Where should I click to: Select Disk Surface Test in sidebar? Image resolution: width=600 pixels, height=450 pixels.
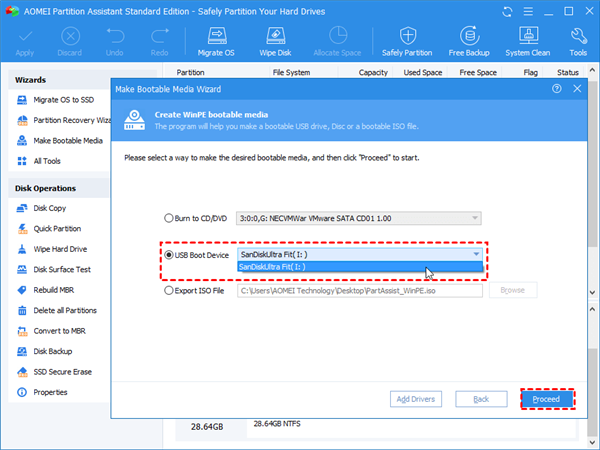coord(62,269)
